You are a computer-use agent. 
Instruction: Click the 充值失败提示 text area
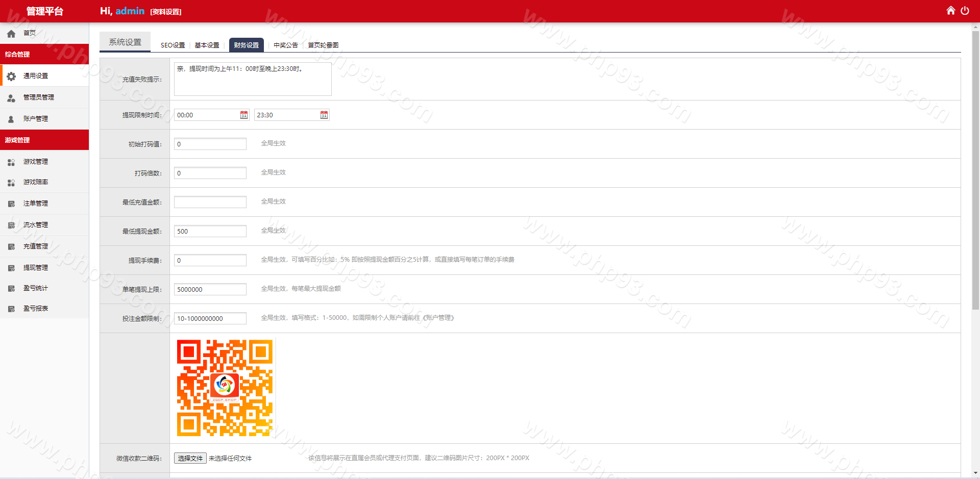click(x=253, y=79)
